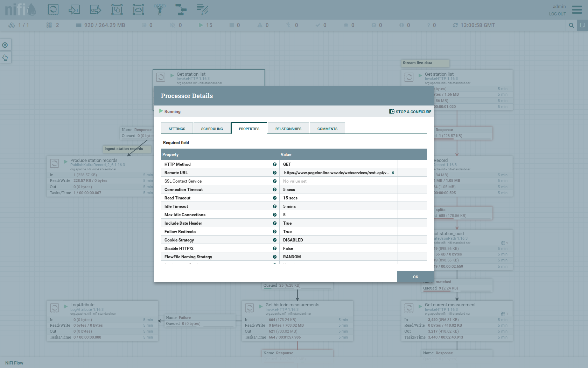Open the Comments tab
Viewport: 588px width, 368px height.
point(327,129)
